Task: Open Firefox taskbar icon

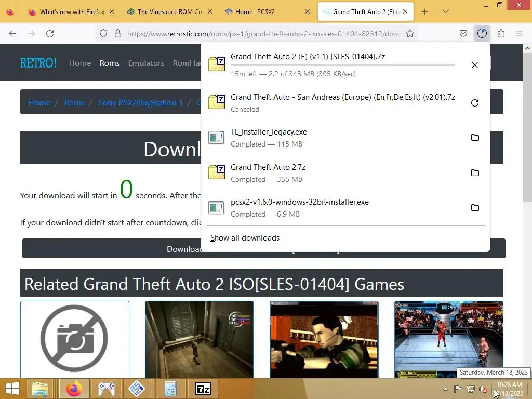Action: pyautogui.click(x=74, y=389)
